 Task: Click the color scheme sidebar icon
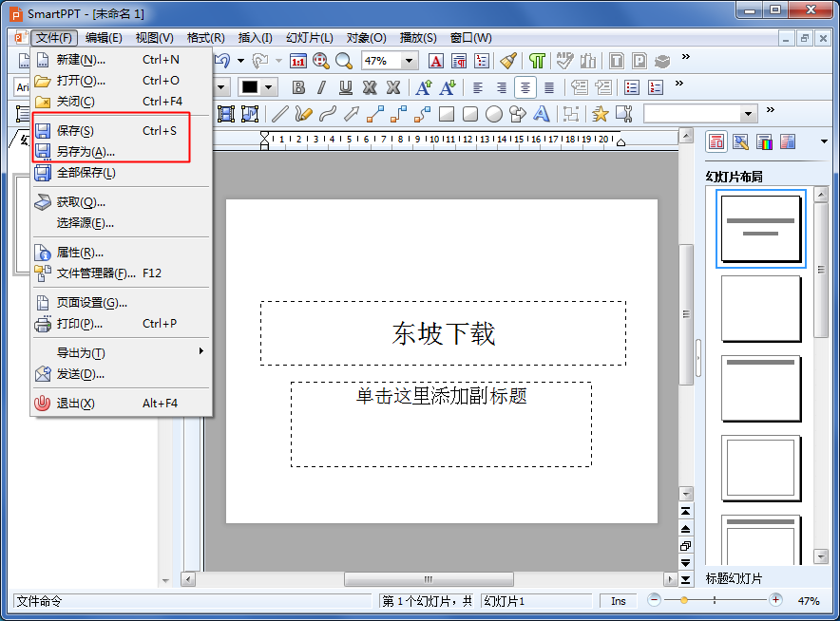pos(765,141)
